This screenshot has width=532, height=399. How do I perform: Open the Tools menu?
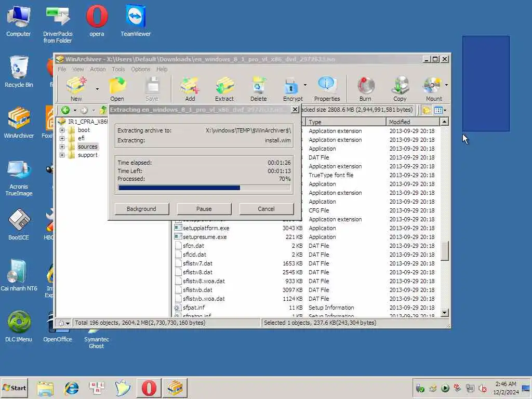coord(118,69)
